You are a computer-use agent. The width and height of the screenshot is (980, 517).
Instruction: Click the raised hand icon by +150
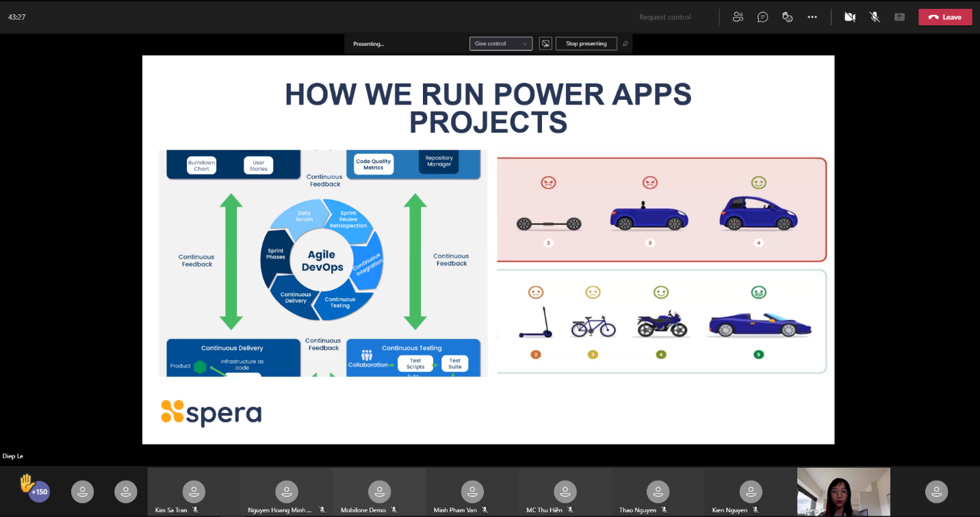click(26, 483)
